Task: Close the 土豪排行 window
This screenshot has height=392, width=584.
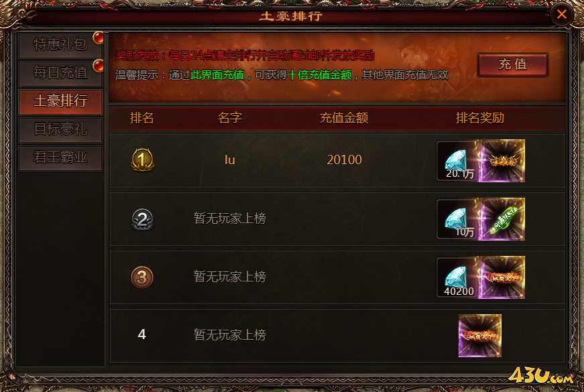Action: 562,14
